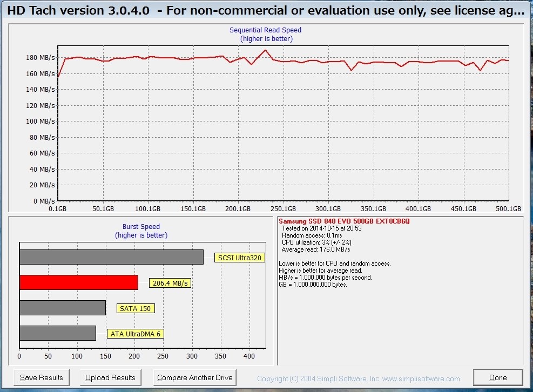Image resolution: width=533 pixels, height=392 pixels.
Task: Click the 'Random access: 0.1ms' line
Action: 312,235
